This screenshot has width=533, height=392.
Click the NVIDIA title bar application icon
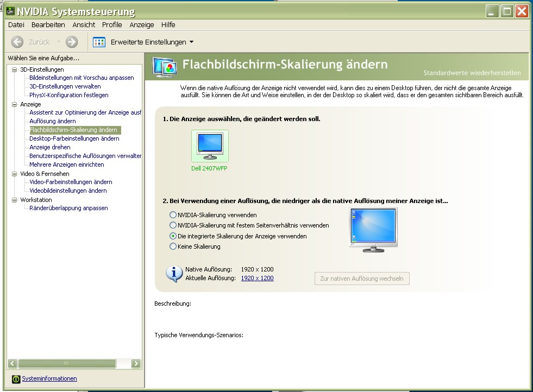pos(10,11)
